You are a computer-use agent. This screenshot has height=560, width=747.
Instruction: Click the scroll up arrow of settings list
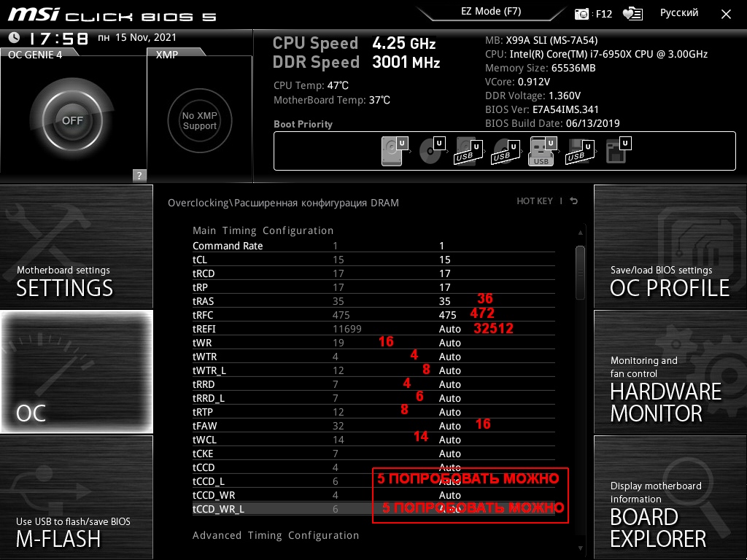click(x=580, y=233)
